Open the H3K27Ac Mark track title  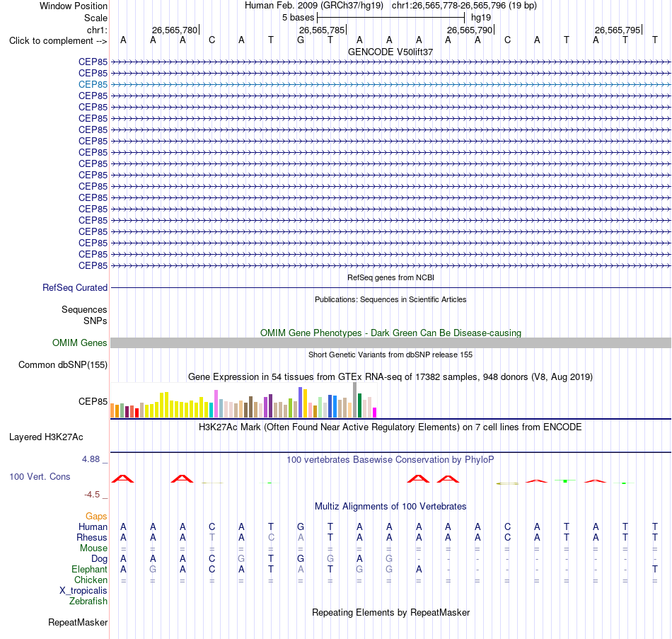(390, 427)
